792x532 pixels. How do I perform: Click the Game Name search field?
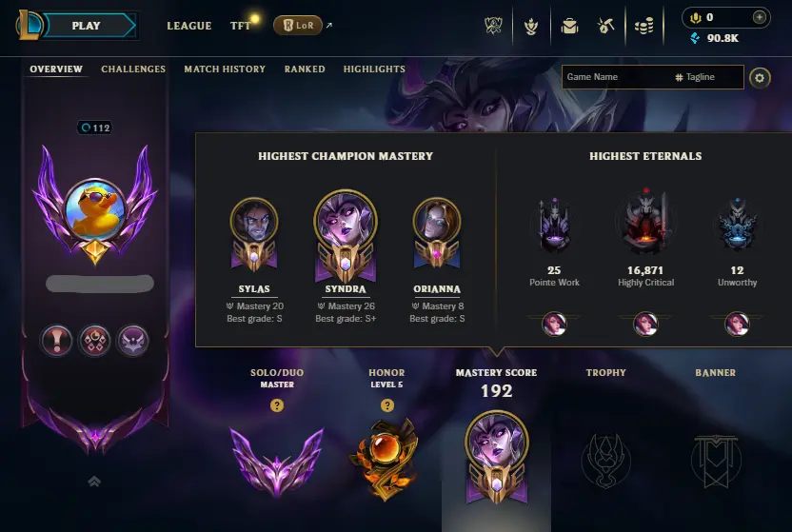[617, 77]
